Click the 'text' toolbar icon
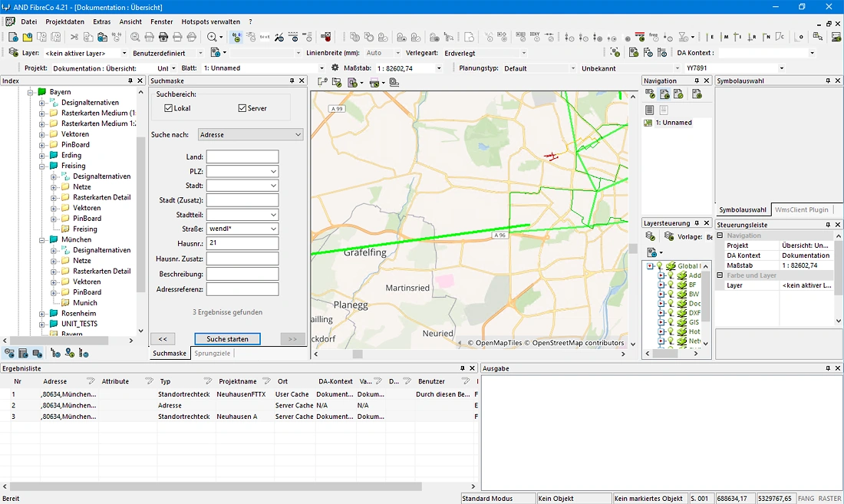The height and width of the screenshot is (504, 844). (x=265, y=37)
